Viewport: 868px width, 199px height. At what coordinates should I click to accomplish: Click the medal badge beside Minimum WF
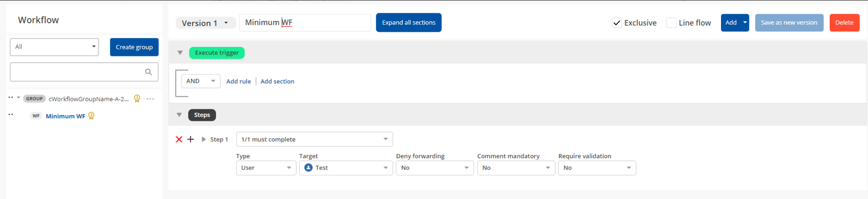pyautogui.click(x=92, y=116)
